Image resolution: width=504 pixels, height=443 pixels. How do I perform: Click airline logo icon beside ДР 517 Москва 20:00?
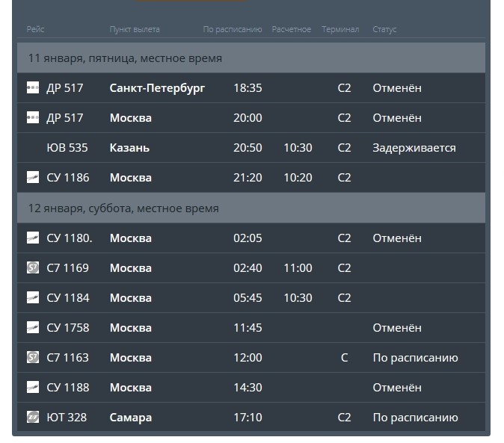click(33, 117)
